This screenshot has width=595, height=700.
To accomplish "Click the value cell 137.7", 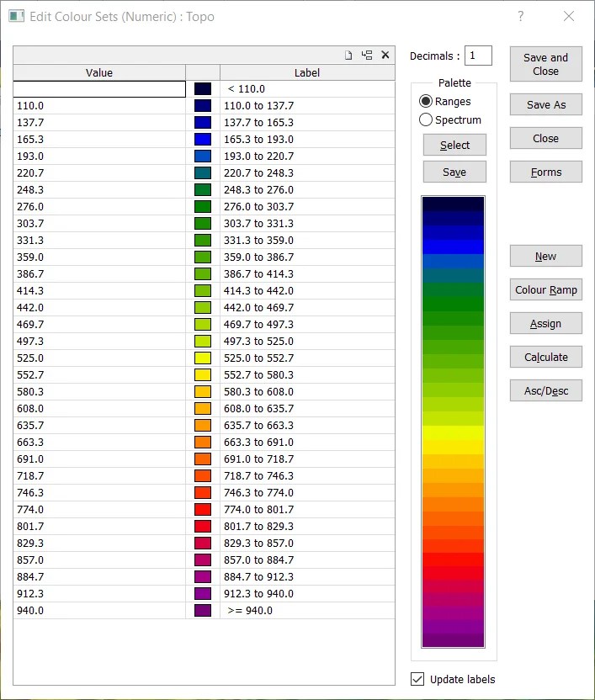I will 99,122.
